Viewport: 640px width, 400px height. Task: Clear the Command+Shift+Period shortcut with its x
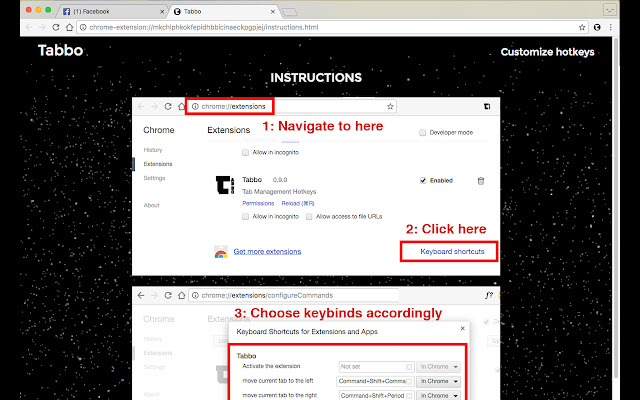(x=409, y=396)
